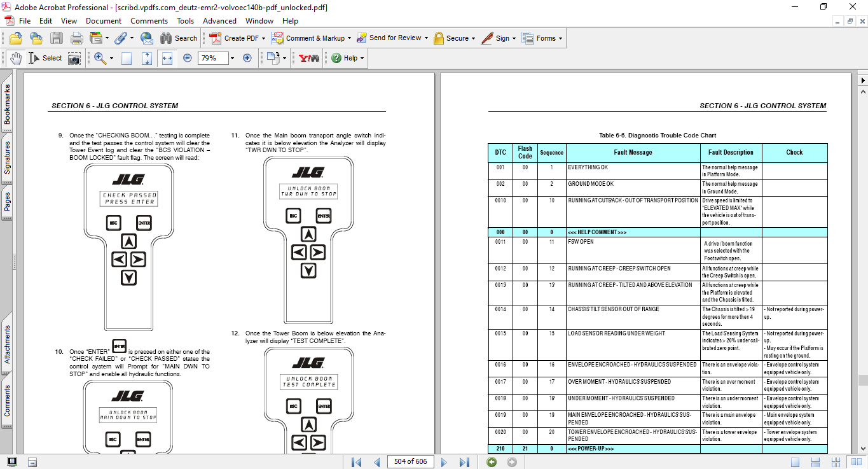Open the Comments side tab
868x469 pixels.
coord(7,401)
